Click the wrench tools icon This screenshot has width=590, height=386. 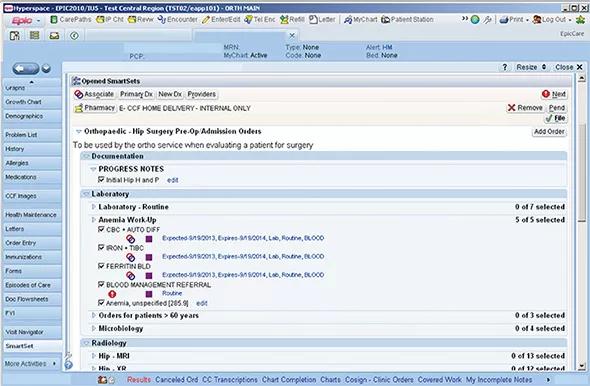pyautogui.click(x=487, y=20)
